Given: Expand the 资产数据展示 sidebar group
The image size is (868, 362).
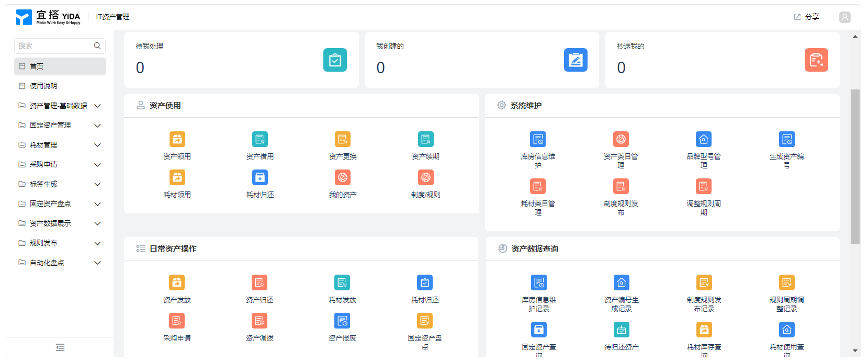Looking at the screenshot, I should click(x=60, y=223).
